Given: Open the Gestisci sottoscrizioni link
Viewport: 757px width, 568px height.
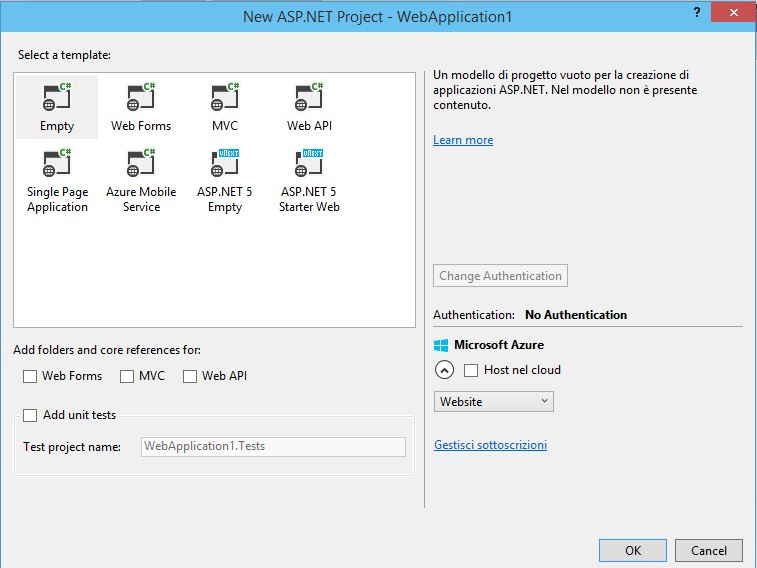Looking at the screenshot, I should pos(491,445).
